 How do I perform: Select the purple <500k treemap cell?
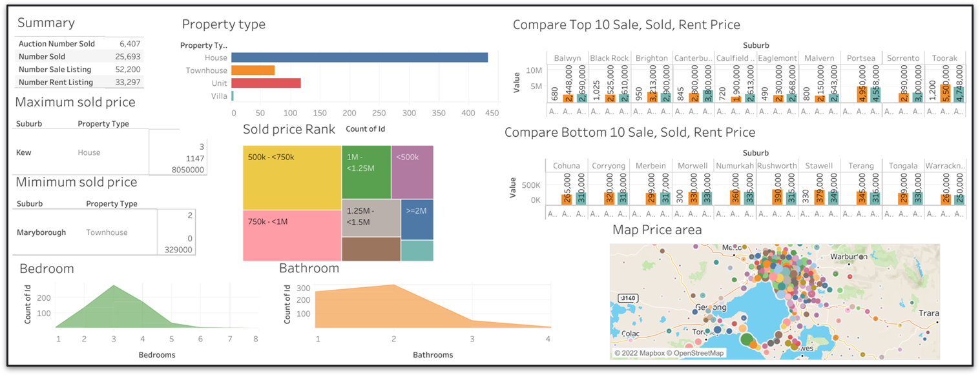click(x=412, y=172)
